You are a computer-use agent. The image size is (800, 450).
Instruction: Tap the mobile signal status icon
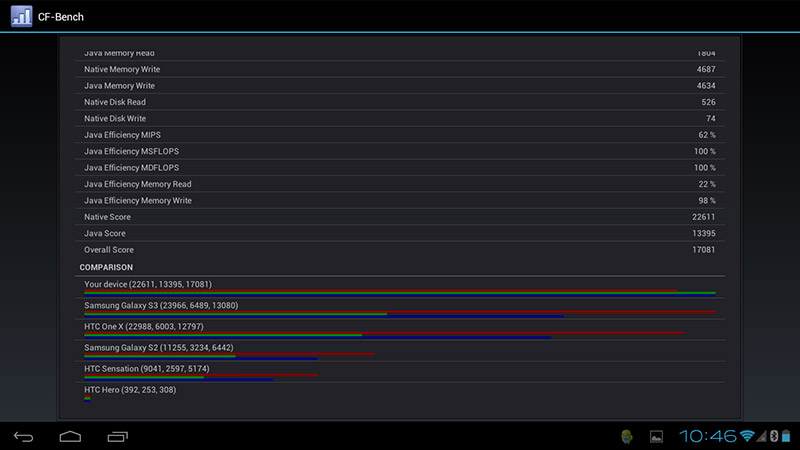coord(761,436)
